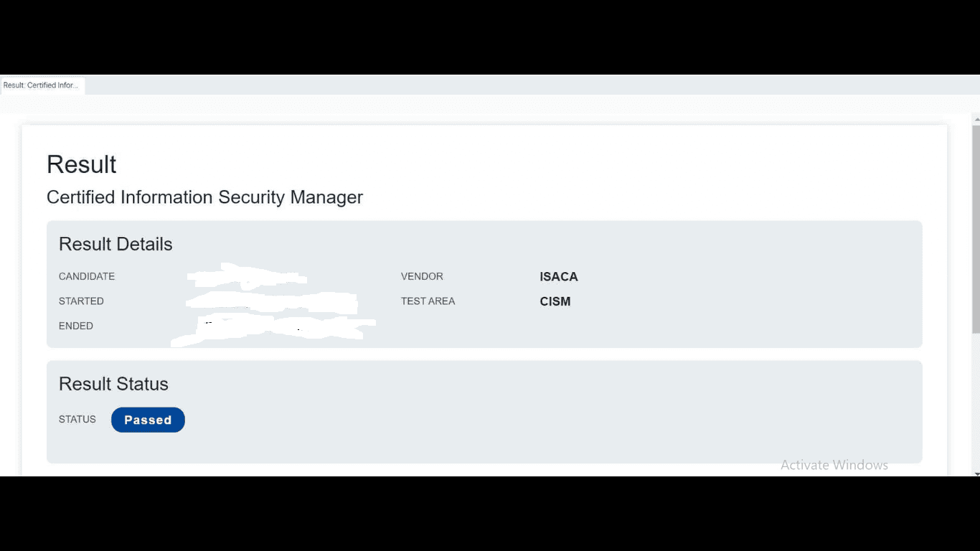
Task: Click the ENDED field label
Action: point(76,326)
